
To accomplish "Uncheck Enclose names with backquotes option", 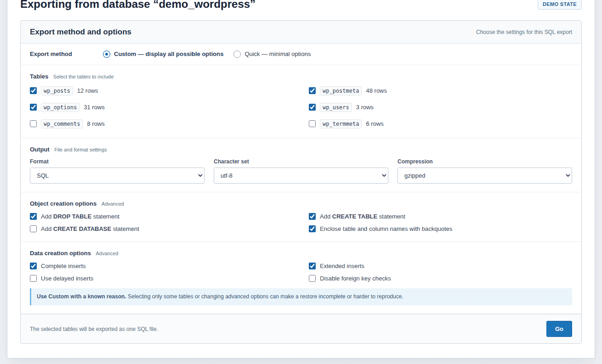I will point(312,229).
